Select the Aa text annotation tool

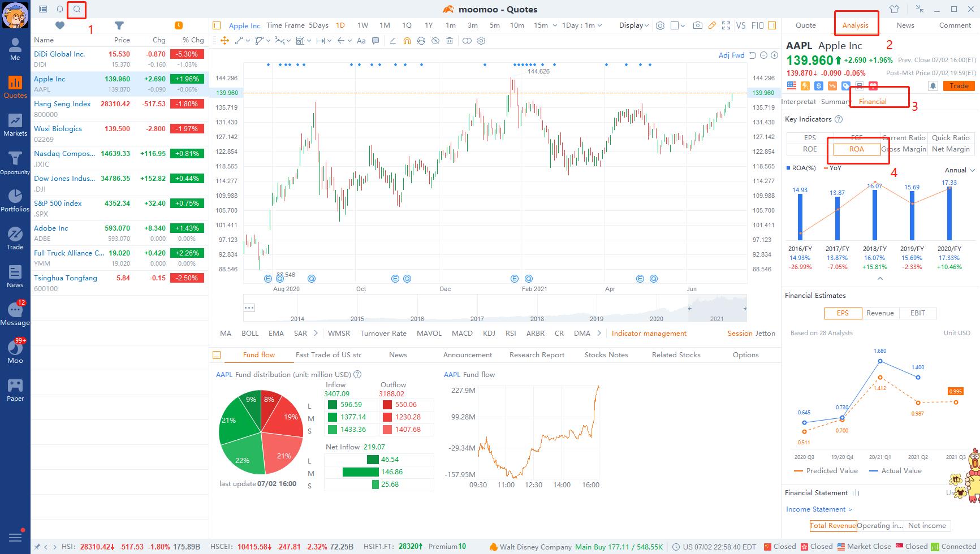[361, 41]
